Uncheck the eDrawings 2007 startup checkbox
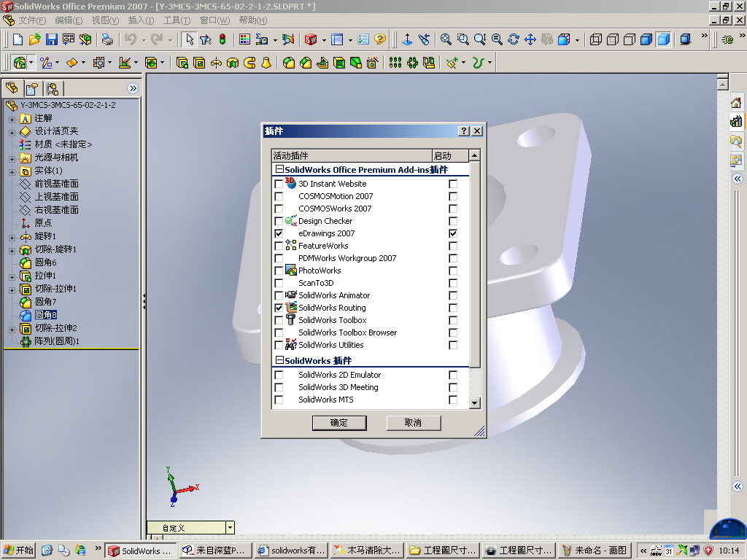The image size is (747, 560). [x=453, y=233]
